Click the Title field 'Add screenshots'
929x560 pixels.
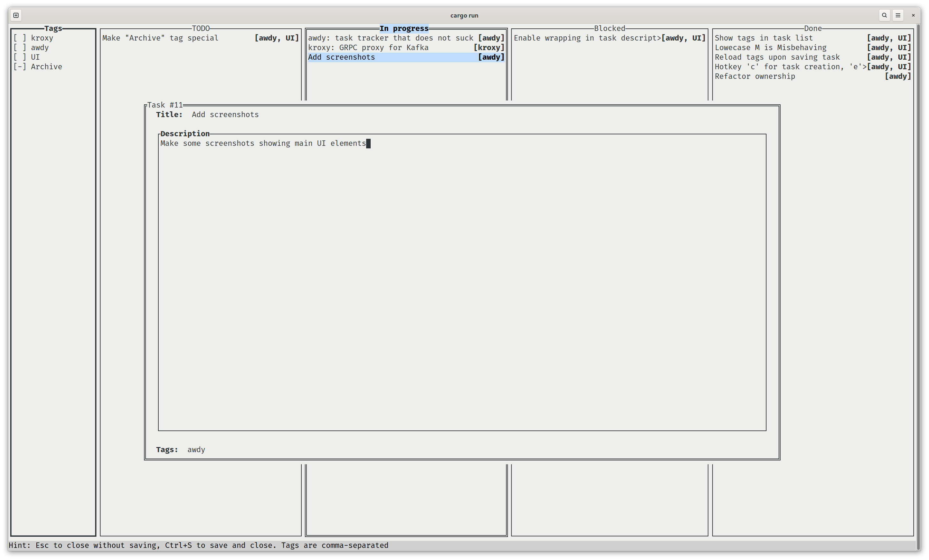click(x=225, y=115)
